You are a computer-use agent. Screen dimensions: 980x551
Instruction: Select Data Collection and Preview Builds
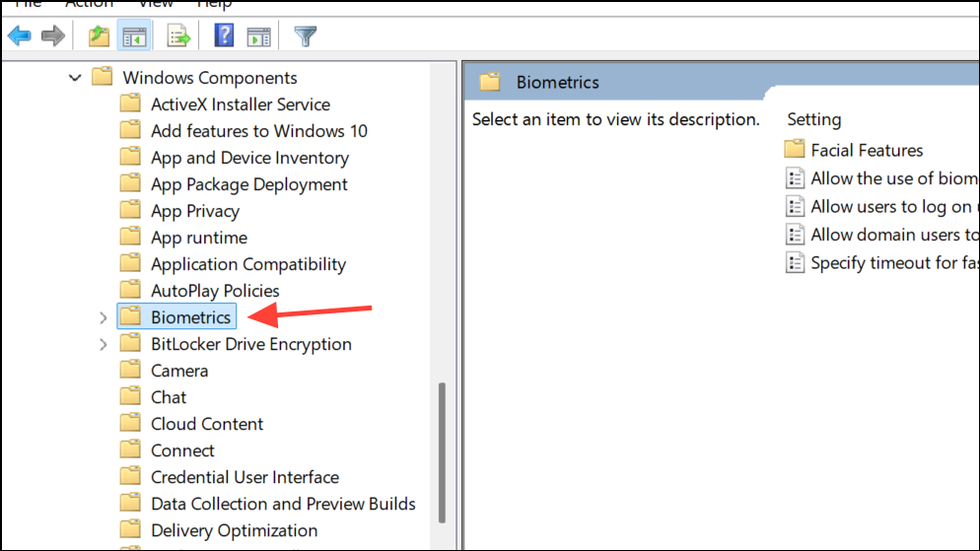coord(283,504)
